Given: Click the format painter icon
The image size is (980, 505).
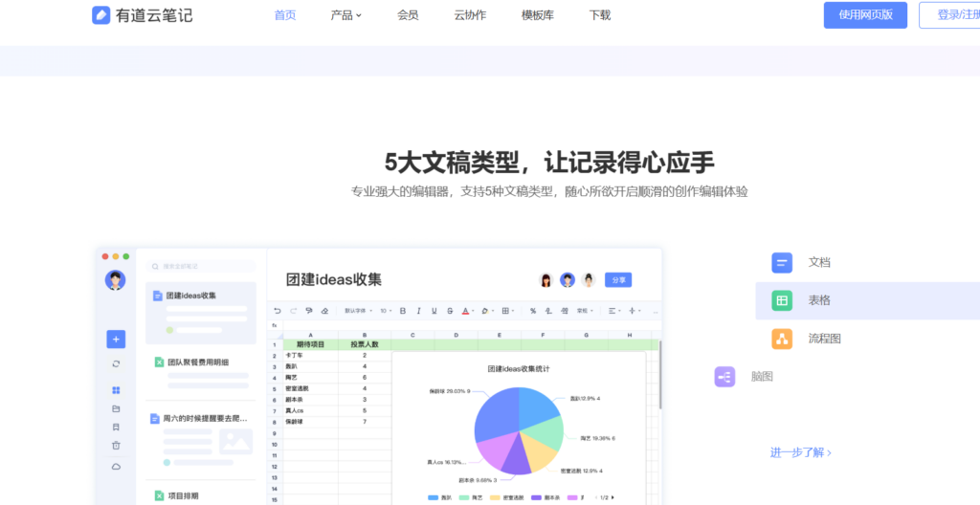Looking at the screenshot, I should tap(309, 311).
